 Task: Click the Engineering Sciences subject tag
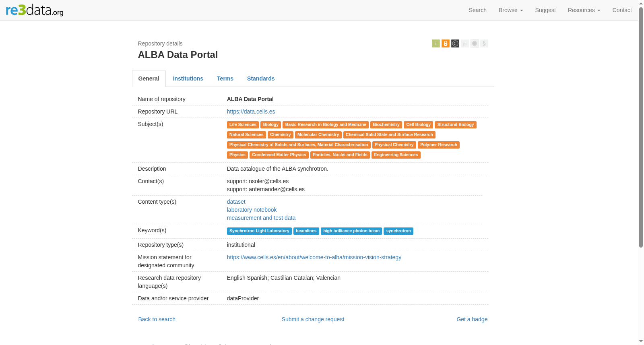tap(396, 155)
